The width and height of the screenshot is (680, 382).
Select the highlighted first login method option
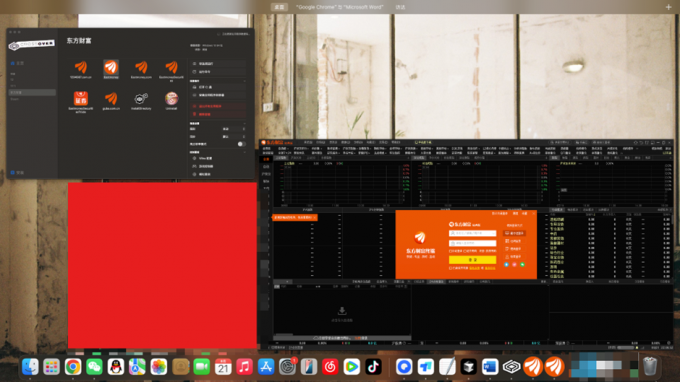(514, 233)
